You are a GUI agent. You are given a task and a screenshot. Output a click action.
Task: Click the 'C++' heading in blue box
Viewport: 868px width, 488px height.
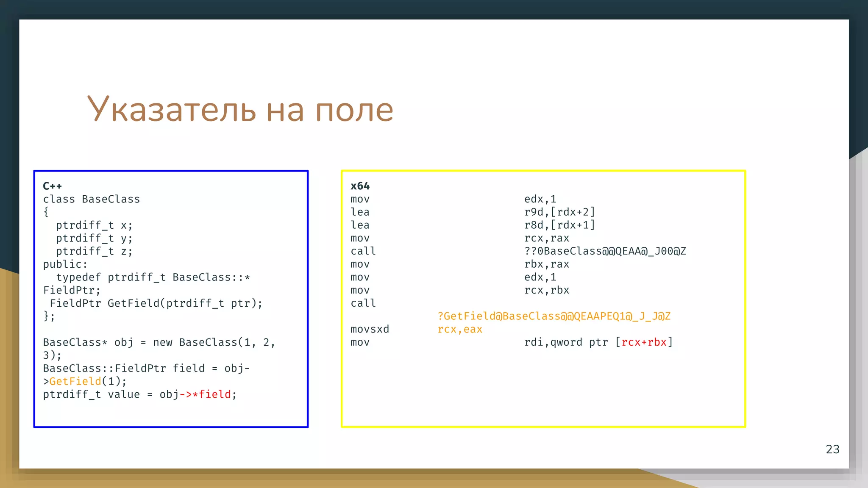53,186
